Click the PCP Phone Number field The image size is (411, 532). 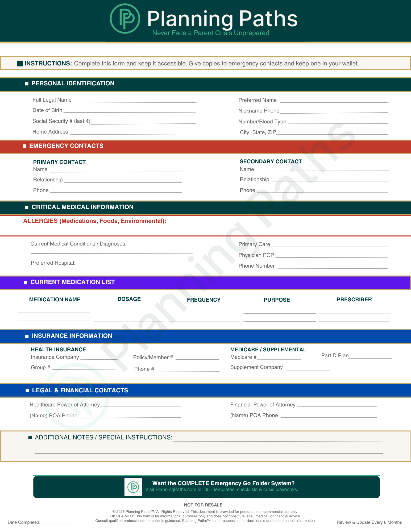(x=333, y=266)
